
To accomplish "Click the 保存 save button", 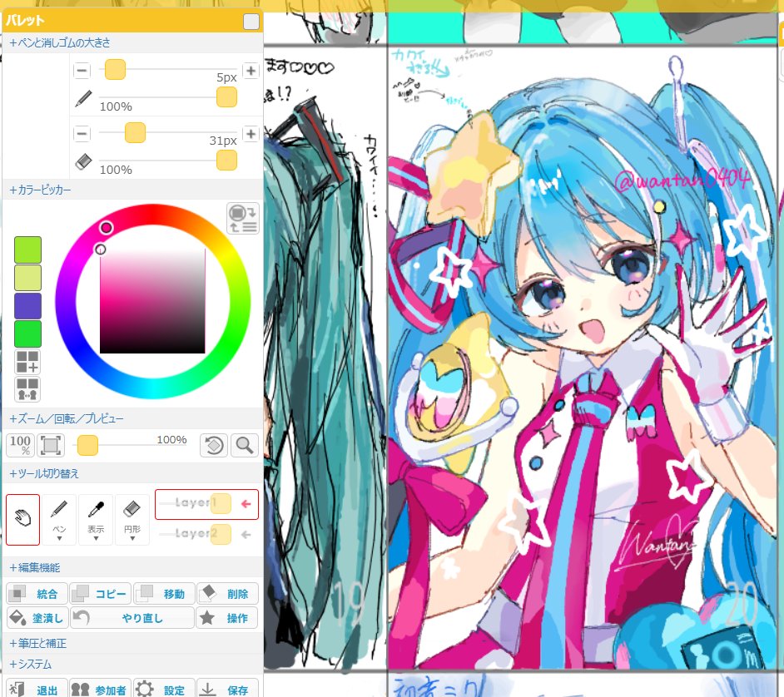I will point(227,689).
